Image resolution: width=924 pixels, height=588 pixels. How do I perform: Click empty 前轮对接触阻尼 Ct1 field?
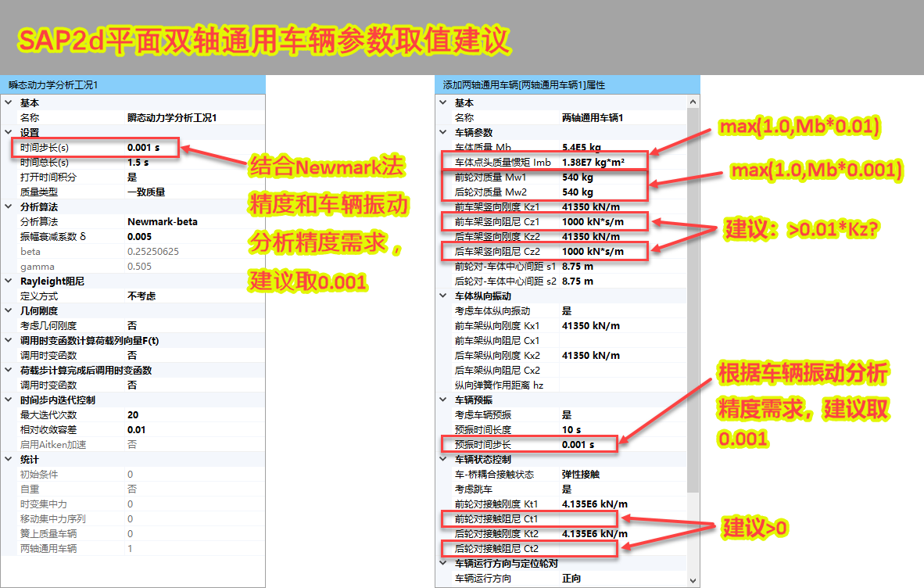point(623,518)
